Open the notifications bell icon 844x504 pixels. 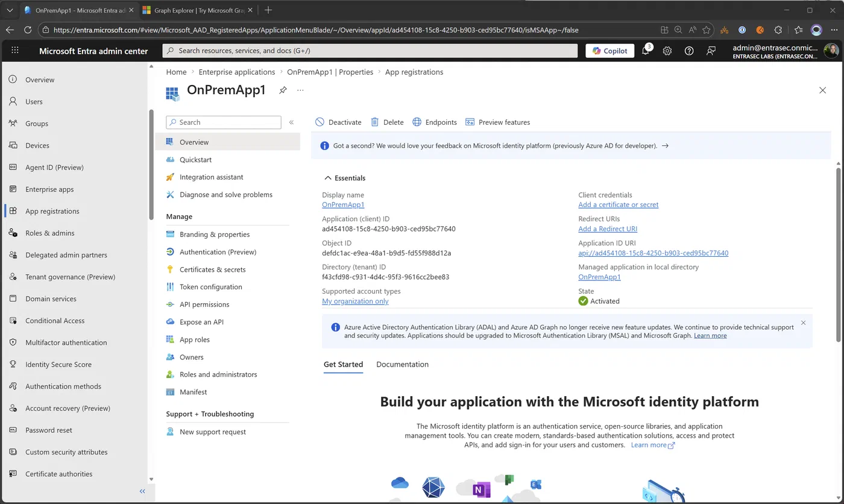point(645,51)
